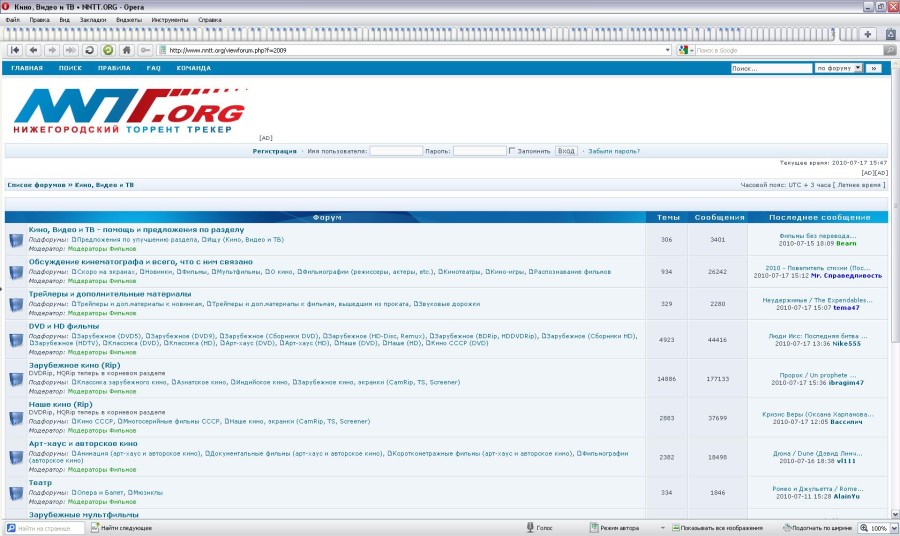Open the 100% zoom level dropdown
The width and height of the screenshot is (900, 536).
pos(892,527)
